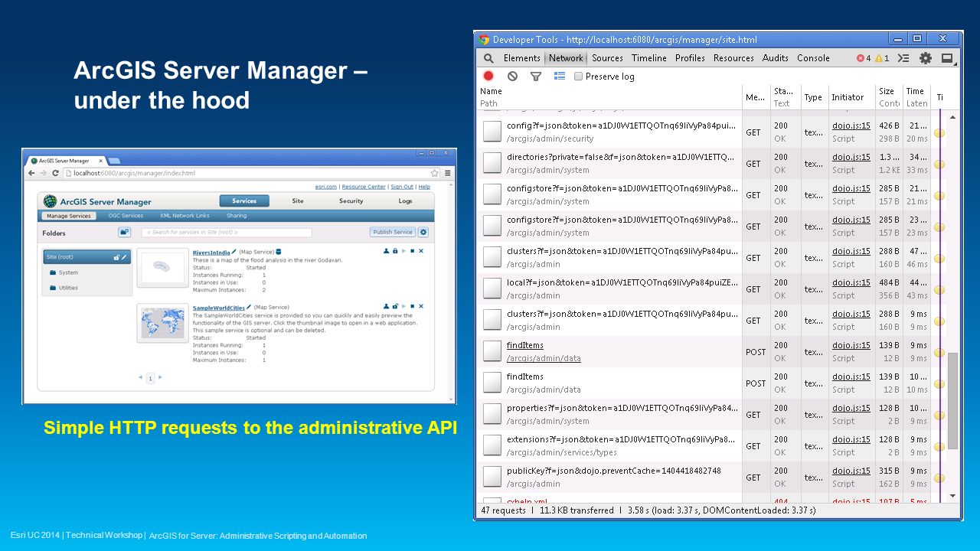980x551 pixels.
Task: Click the Publish Service button
Action: point(393,232)
